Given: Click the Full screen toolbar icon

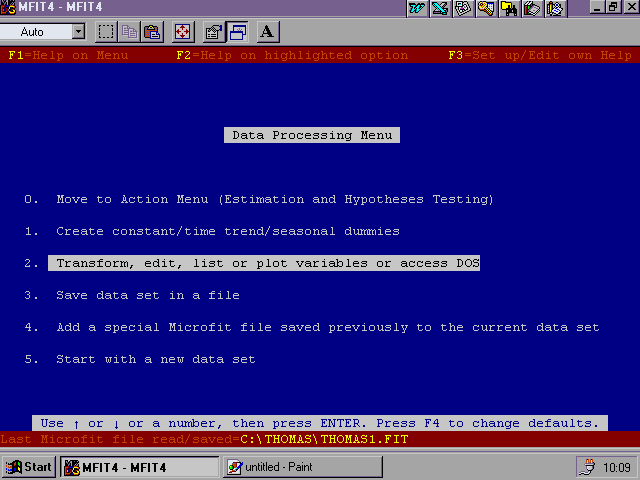Looking at the screenshot, I should [183, 32].
